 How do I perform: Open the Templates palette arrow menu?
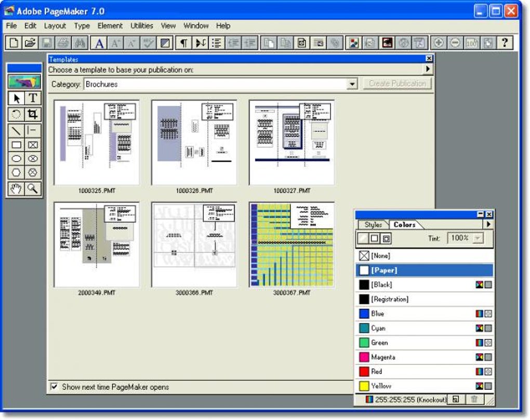click(x=428, y=69)
